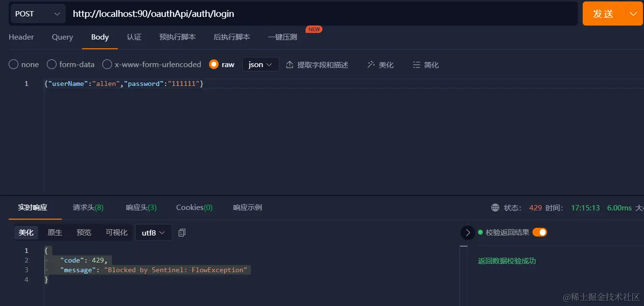Open the json format dropdown
The image size is (644, 306).
click(x=261, y=64)
